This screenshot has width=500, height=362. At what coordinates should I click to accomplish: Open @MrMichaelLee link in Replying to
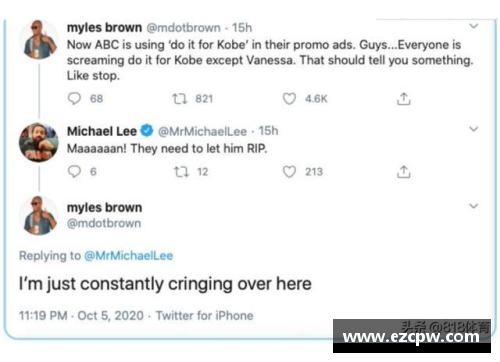[129, 256]
